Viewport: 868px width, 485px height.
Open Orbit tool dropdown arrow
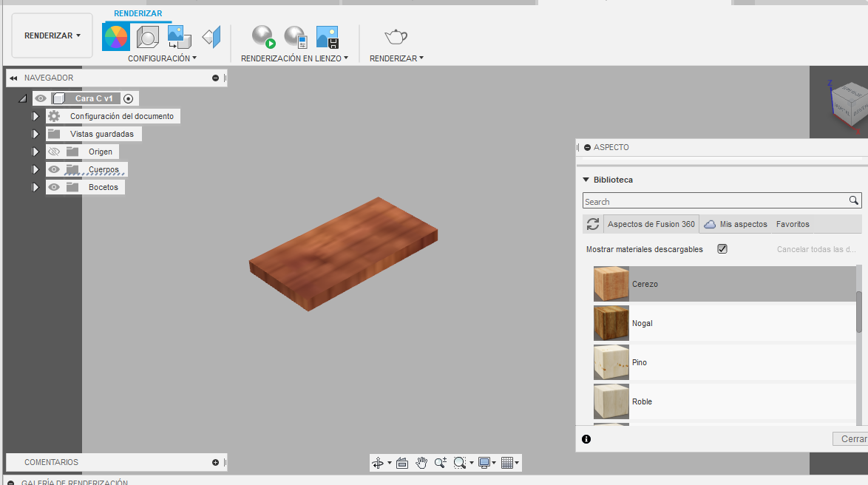pyautogui.click(x=389, y=463)
